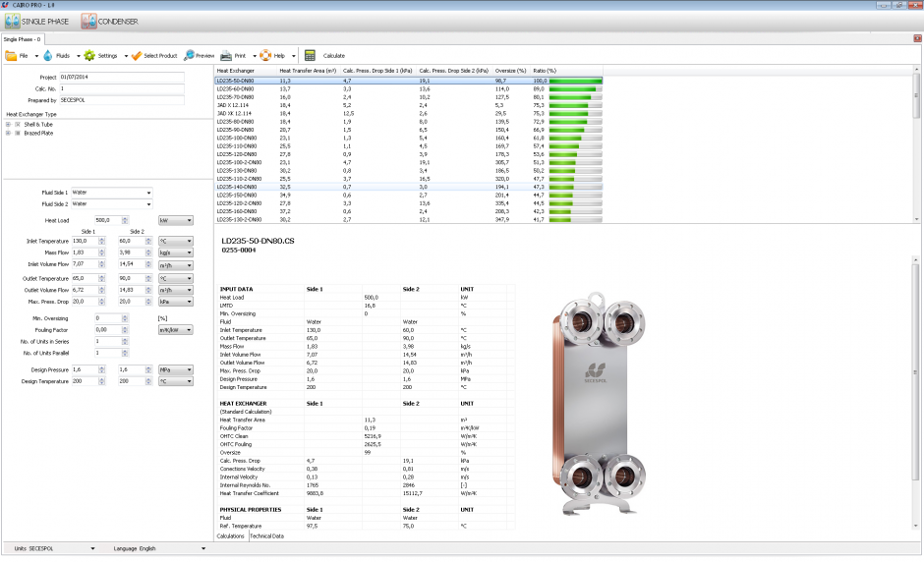Open the Settings menu dropdown arrow

coord(126,56)
